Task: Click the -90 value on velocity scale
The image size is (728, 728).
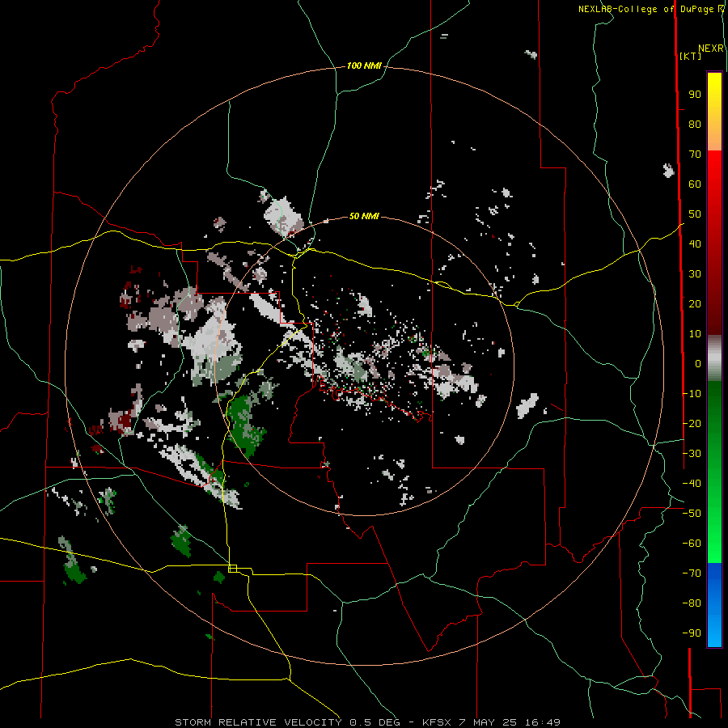Action: pos(692,633)
